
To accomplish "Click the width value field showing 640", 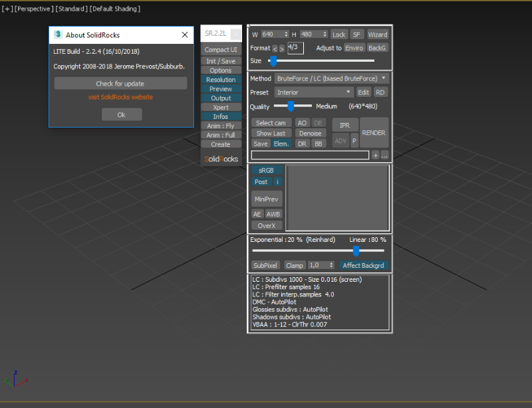I will click(x=272, y=35).
